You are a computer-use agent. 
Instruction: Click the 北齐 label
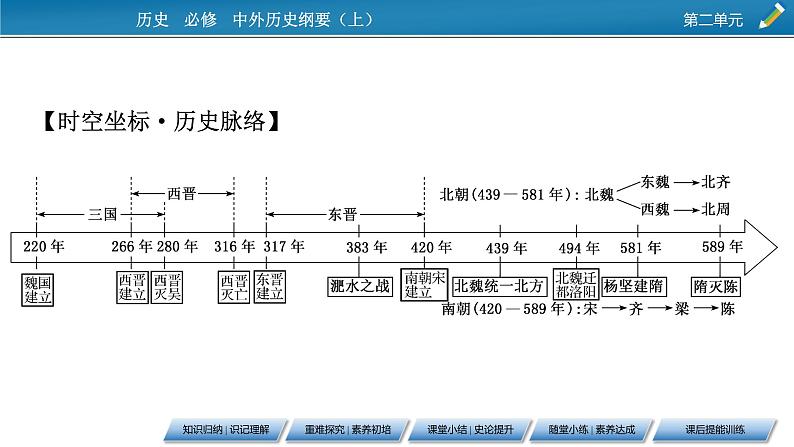tap(716, 182)
